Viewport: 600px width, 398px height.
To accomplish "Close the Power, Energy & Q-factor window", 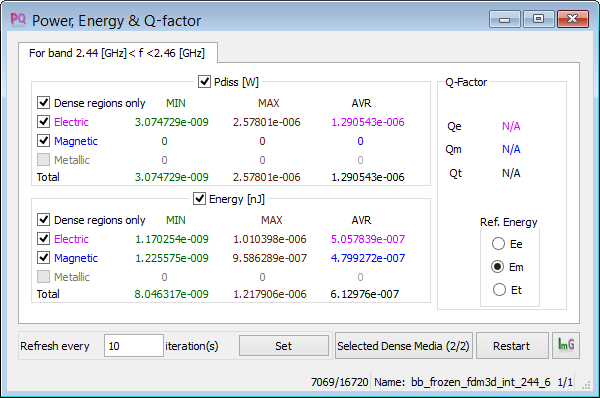I will click(x=573, y=19).
